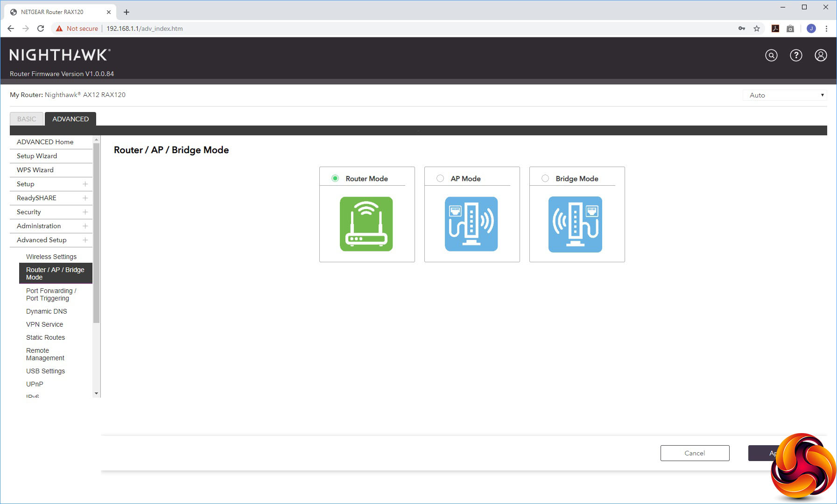Click the extension icon beside the Acrobat icon
Viewport: 837px width, 504px height.
tap(790, 28)
